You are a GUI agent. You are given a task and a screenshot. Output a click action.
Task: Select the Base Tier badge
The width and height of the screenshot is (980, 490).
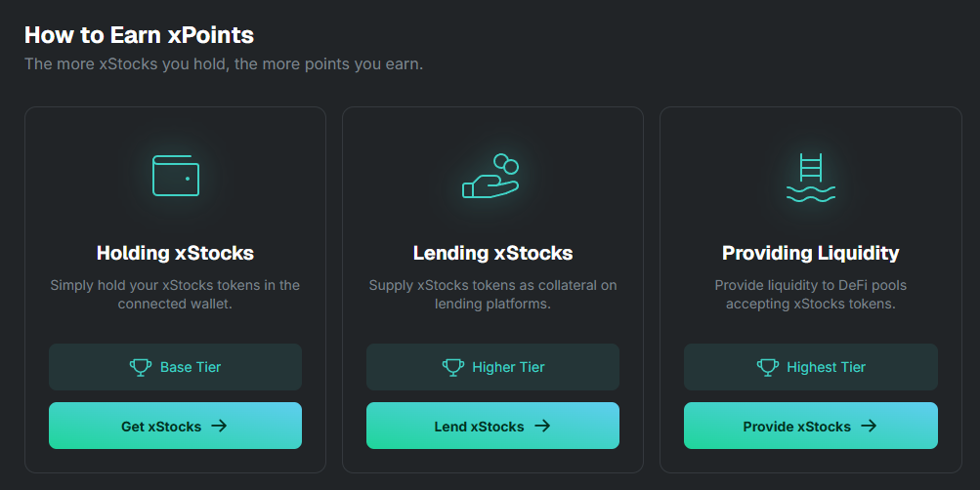tap(175, 367)
